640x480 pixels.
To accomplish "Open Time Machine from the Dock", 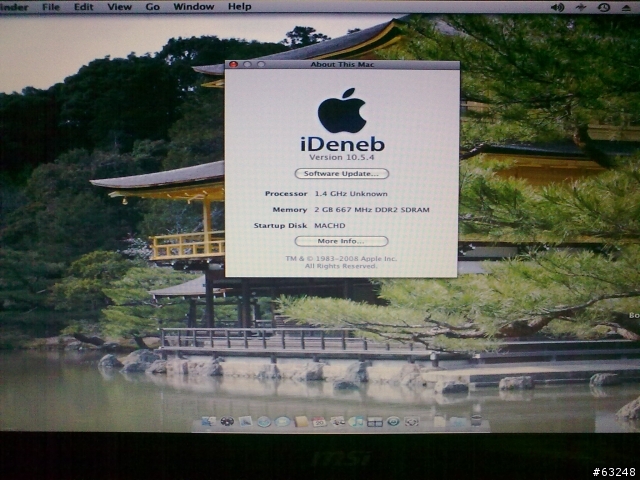I will click(x=393, y=422).
